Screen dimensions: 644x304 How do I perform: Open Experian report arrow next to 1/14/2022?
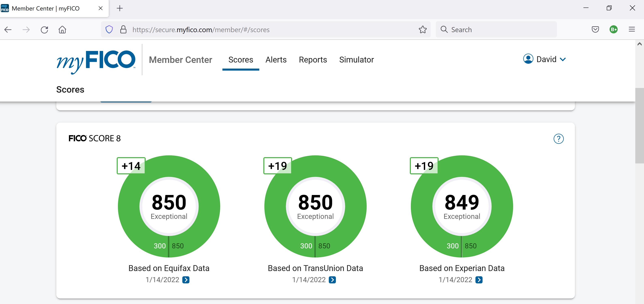[479, 280]
